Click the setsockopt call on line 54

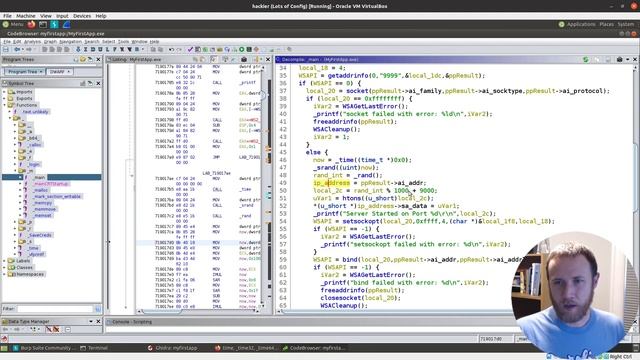coord(361,221)
